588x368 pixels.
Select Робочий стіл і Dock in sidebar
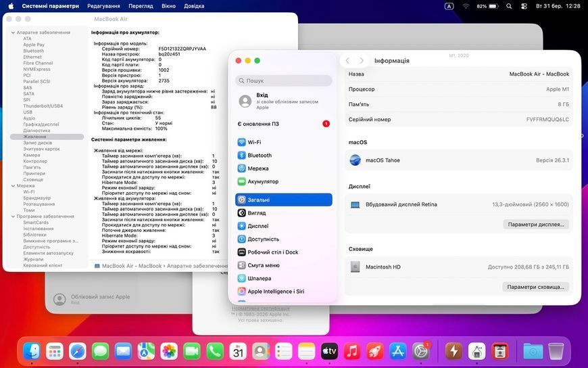tap(283, 252)
